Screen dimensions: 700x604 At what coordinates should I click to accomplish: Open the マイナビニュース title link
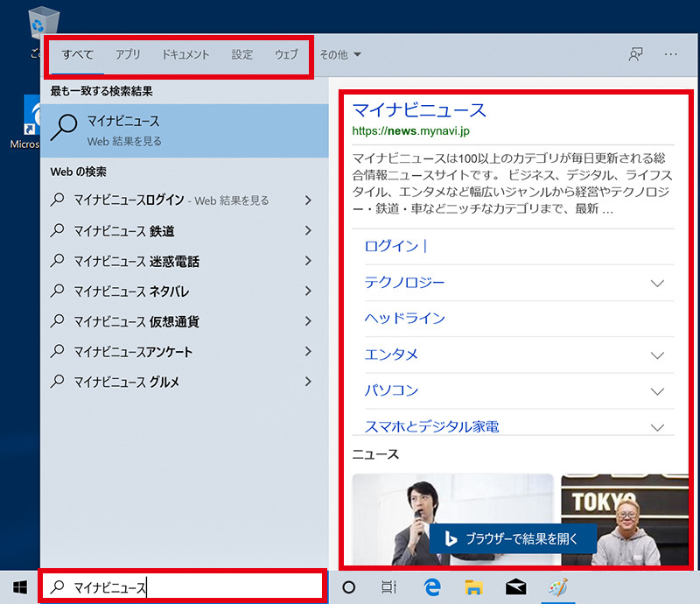[x=419, y=110]
